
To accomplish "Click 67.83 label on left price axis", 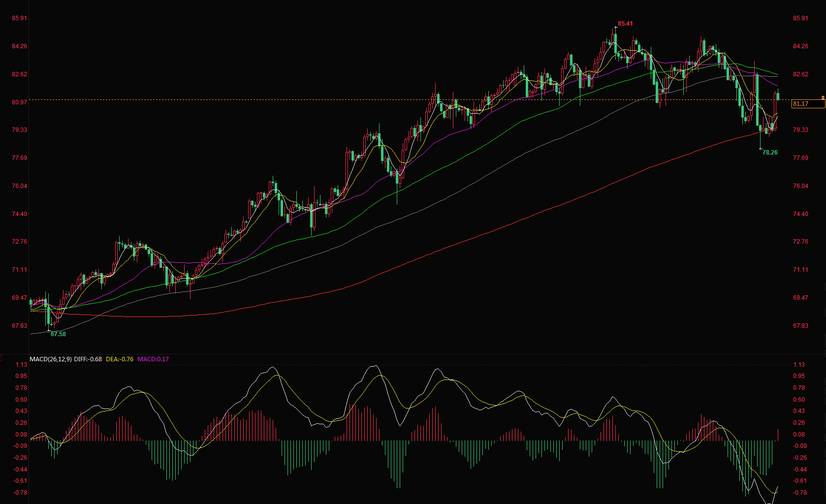I will pos(20,326).
